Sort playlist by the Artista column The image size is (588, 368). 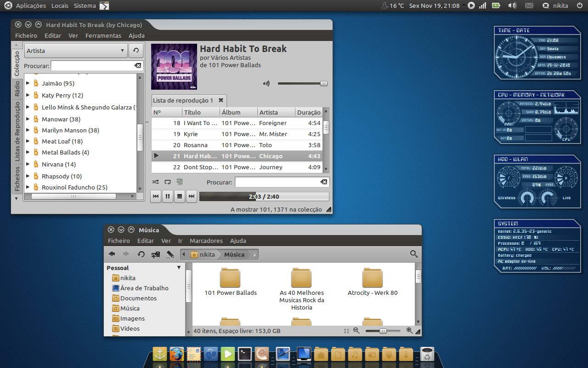coord(276,112)
